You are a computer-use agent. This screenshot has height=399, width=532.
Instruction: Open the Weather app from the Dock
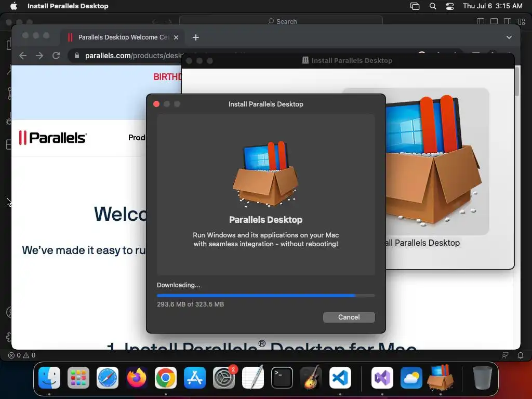click(x=411, y=378)
